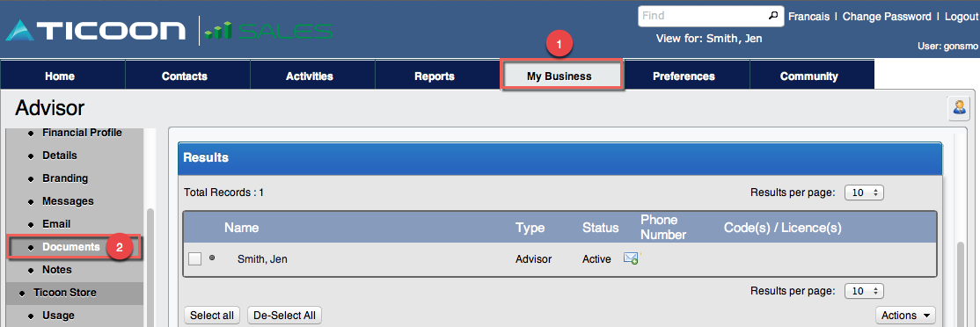Sort by the Status column header
Image resolution: width=980 pixels, height=327 pixels.
pos(601,228)
